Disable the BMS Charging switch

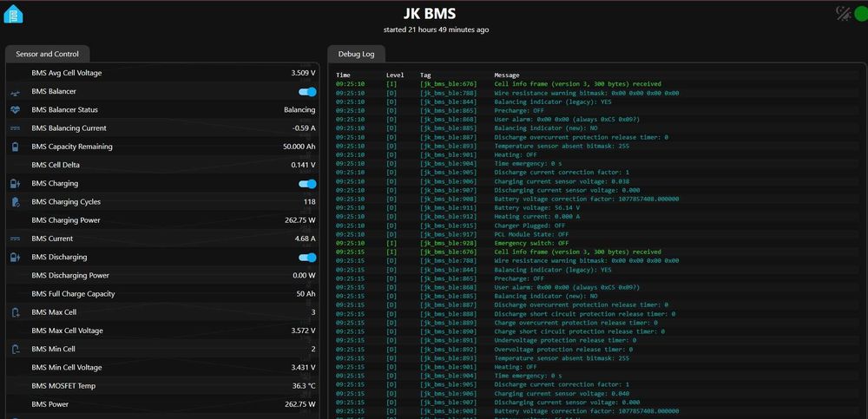(x=307, y=184)
